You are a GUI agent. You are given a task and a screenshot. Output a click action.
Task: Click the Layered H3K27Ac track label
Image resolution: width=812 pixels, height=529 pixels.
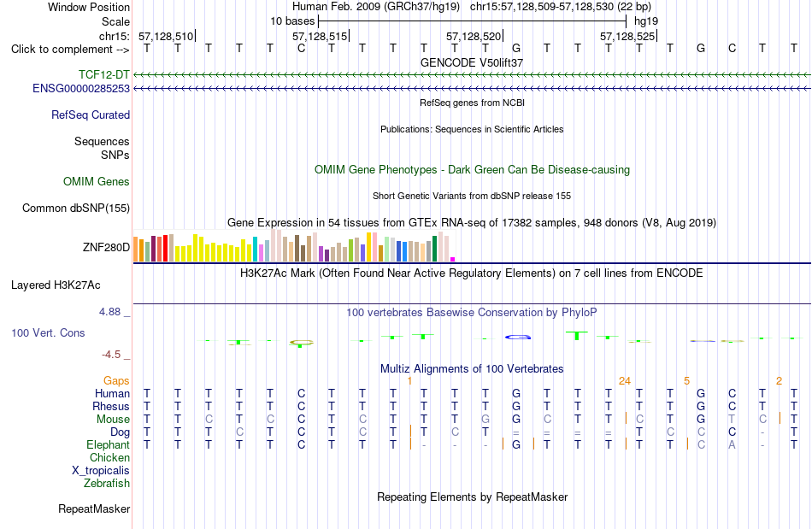tap(56, 285)
